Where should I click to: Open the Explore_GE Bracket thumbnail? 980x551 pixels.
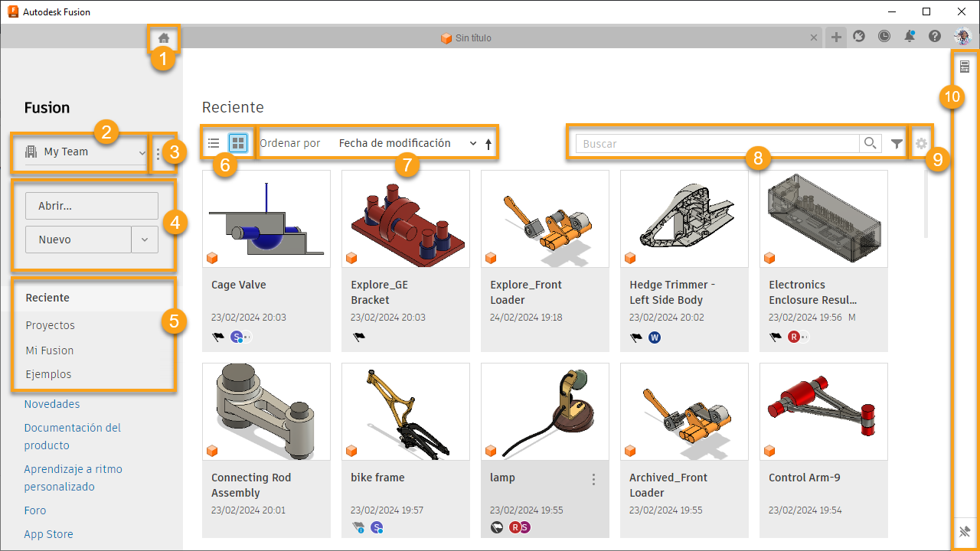tap(406, 218)
